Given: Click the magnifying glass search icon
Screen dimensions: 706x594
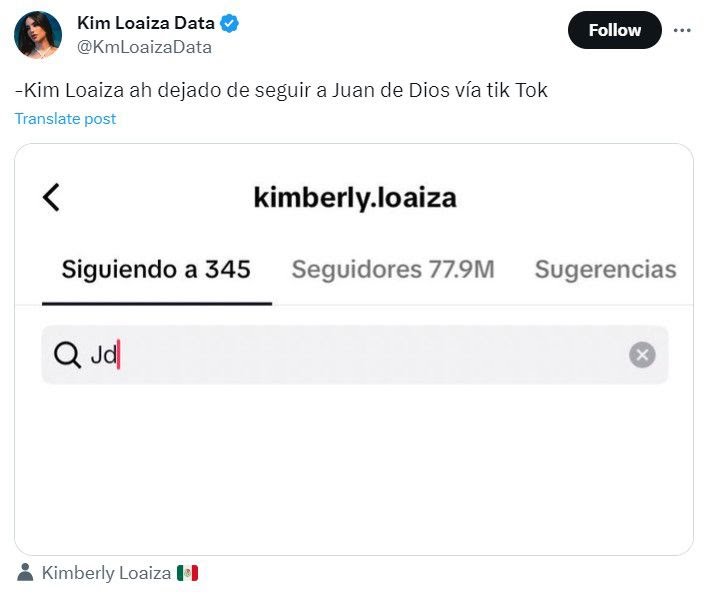Looking at the screenshot, I should coord(67,355).
